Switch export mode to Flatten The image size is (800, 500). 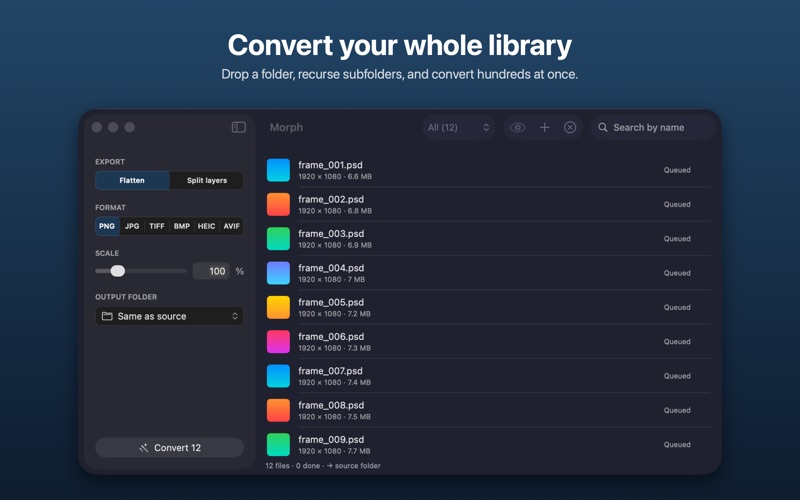tap(132, 181)
